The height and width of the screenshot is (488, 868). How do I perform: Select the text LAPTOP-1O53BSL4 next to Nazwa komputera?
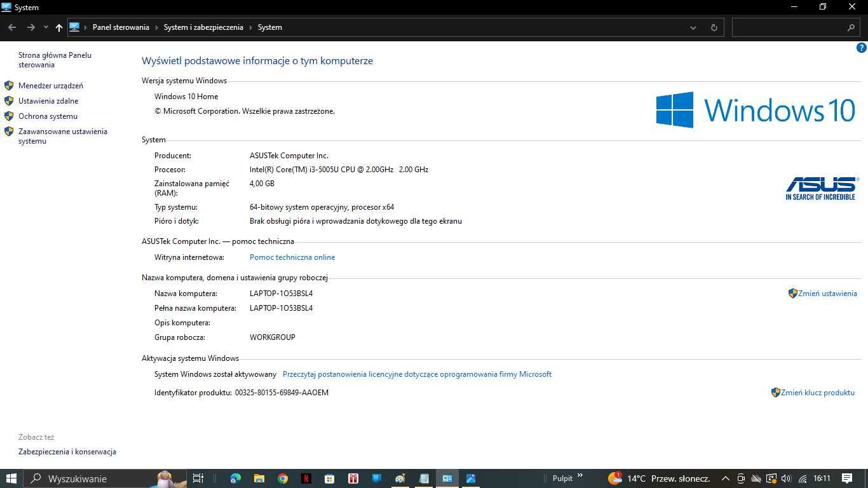pos(281,294)
